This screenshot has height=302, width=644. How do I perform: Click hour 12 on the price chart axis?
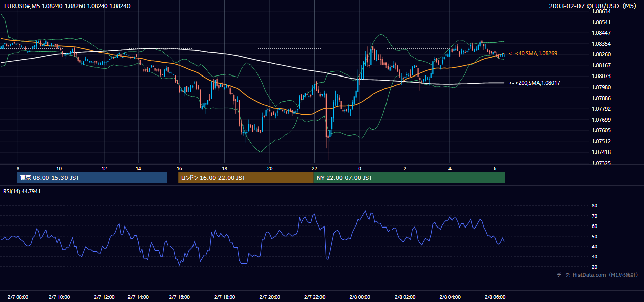[x=104, y=168]
